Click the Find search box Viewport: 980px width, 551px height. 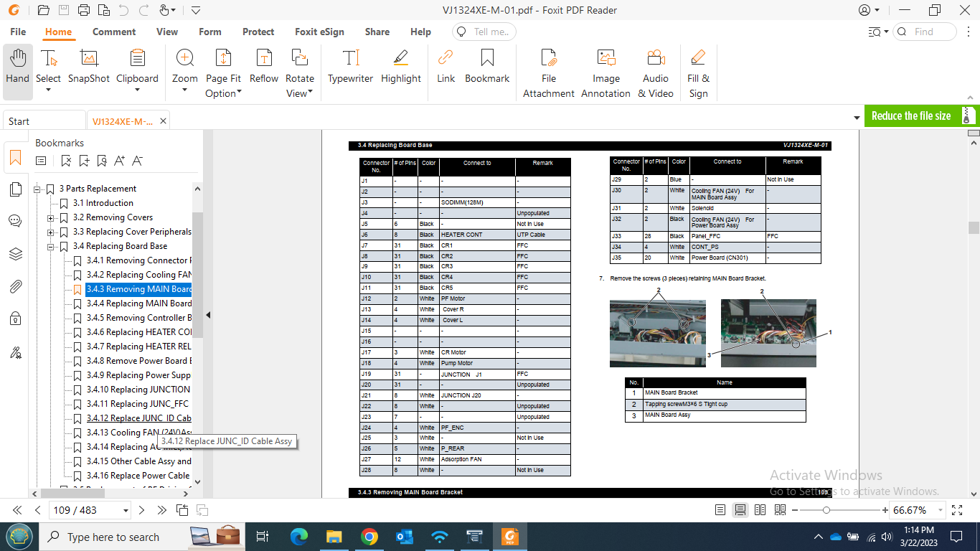[924, 32]
